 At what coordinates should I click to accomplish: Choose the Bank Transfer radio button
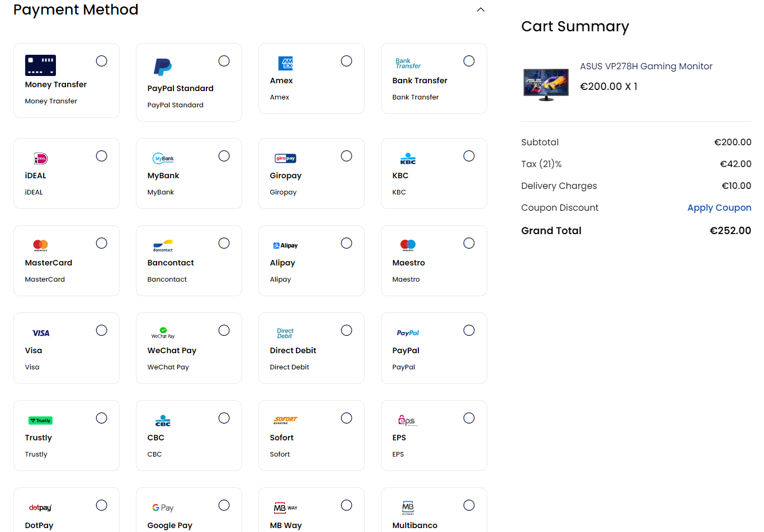[x=469, y=61]
